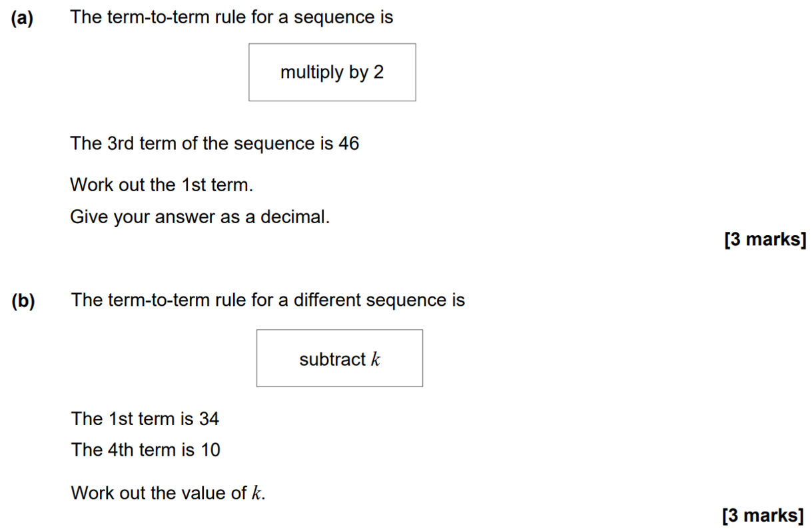The image size is (812, 529).
Task: Click the text 'Work out the value of'
Action: (x=159, y=494)
